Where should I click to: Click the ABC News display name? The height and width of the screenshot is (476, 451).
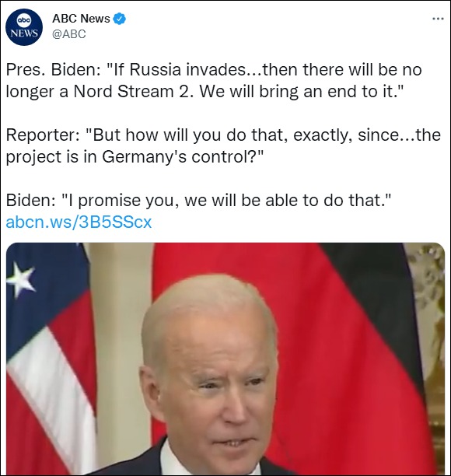coord(81,19)
